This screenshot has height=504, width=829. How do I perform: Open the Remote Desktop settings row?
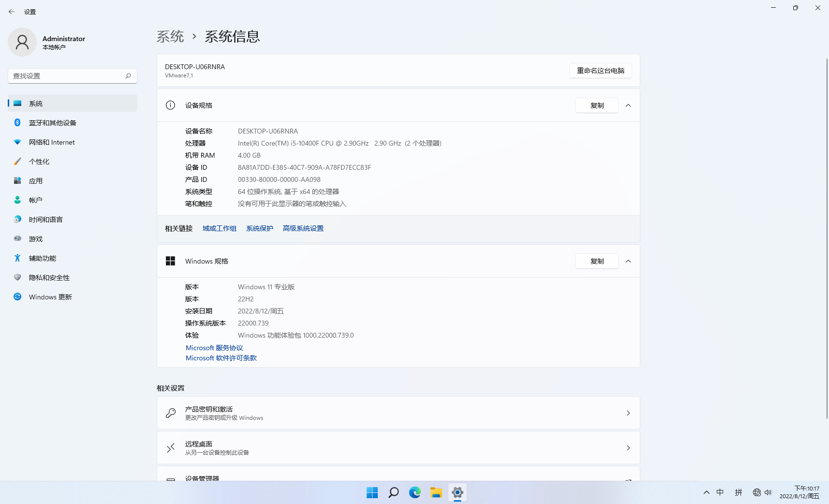398,448
